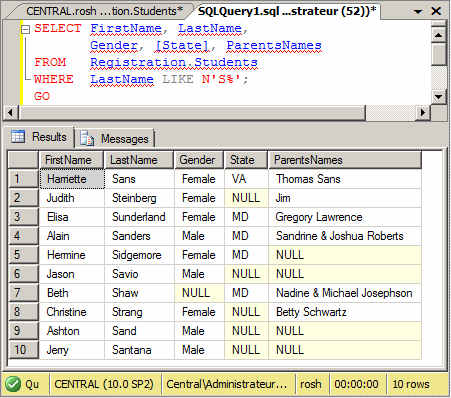The width and height of the screenshot is (451, 398).
Task: Click the Harriette cell
Action: pyautogui.click(x=72, y=179)
